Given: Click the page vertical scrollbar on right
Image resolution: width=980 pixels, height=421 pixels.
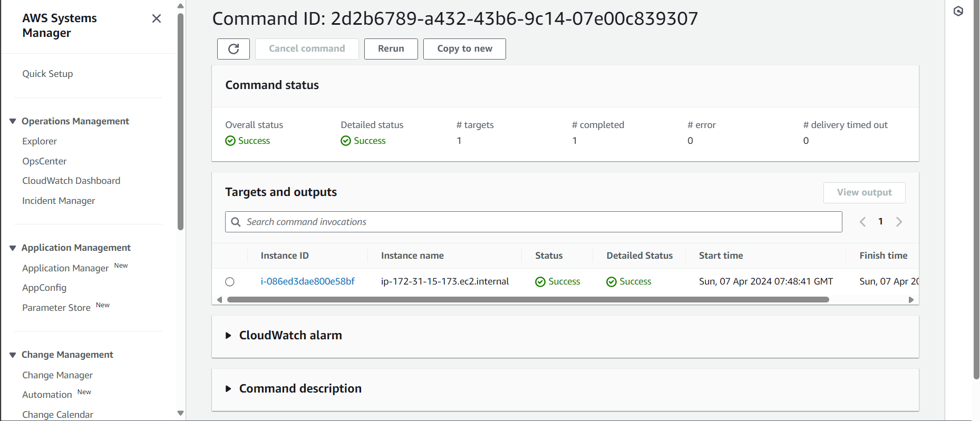Looking at the screenshot, I should (x=976, y=190).
